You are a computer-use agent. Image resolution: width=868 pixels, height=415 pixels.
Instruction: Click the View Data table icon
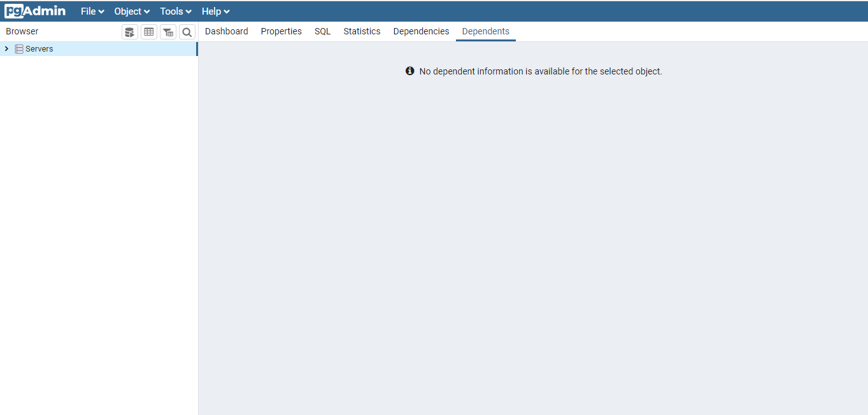[149, 32]
